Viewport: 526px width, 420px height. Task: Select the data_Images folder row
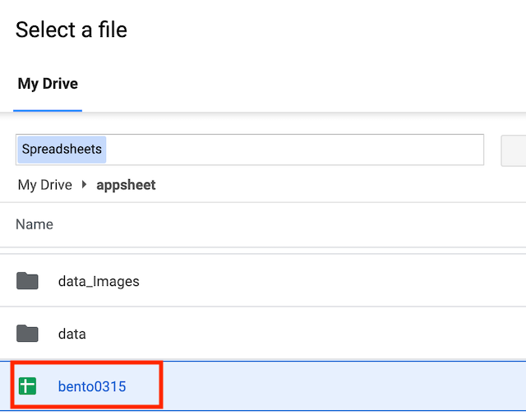(263, 280)
